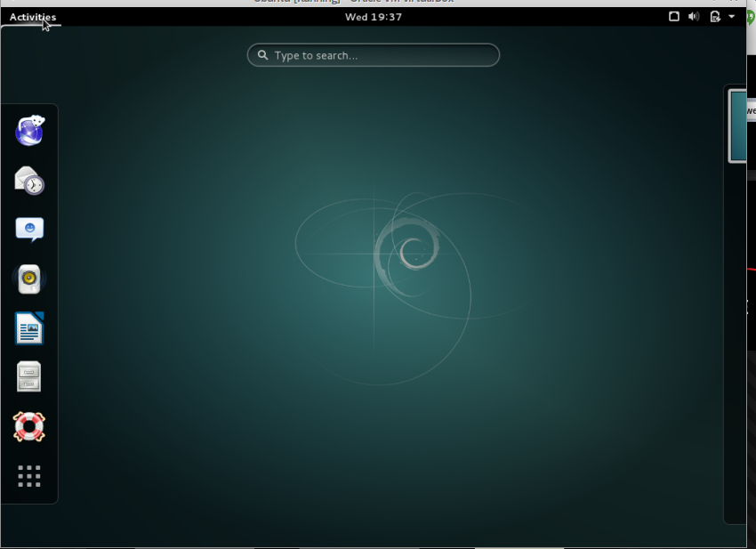The width and height of the screenshot is (756, 549).
Task: Open LibreOffice Writer from the dash
Action: 29,328
